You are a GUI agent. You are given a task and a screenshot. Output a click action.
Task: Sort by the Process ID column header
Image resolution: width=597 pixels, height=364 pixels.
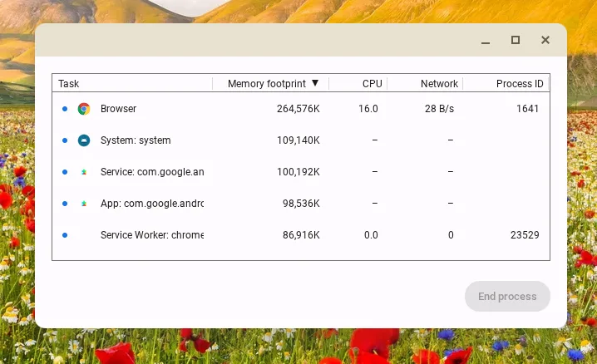[519, 84]
